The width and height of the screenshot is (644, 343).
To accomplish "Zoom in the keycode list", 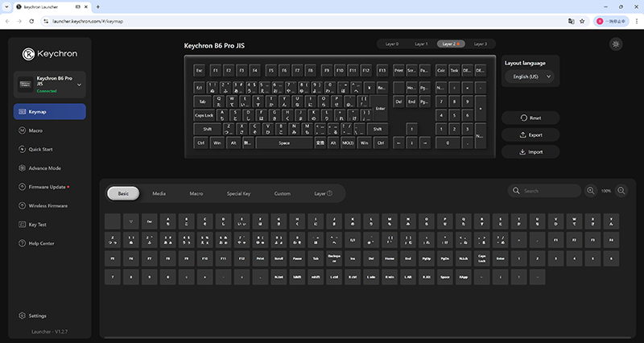I will coord(591,191).
